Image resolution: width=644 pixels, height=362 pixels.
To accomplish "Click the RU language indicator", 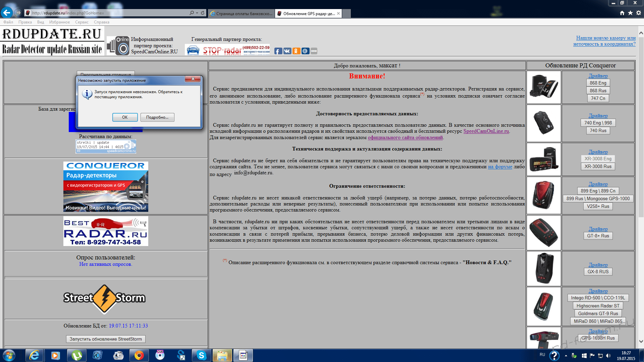I will (x=542, y=355).
